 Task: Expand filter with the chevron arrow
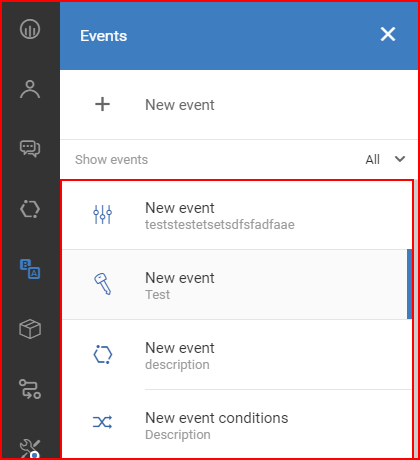point(400,159)
